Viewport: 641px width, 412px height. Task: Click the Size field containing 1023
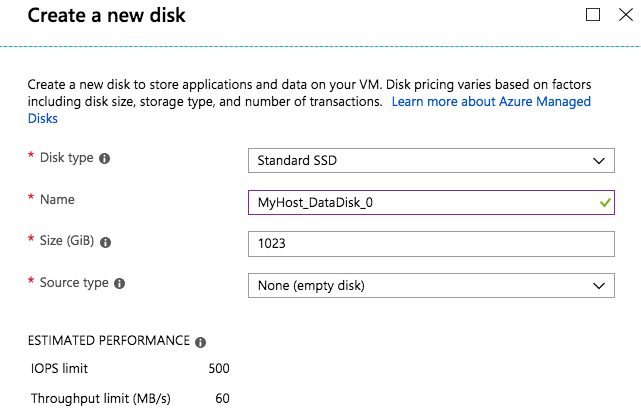(x=431, y=244)
